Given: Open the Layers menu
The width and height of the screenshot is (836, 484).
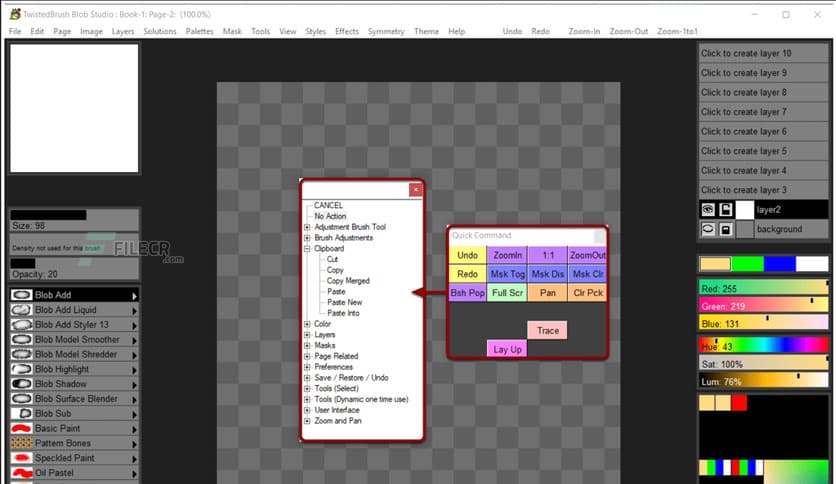Looking at the screenshot, I should click(123, 31).
